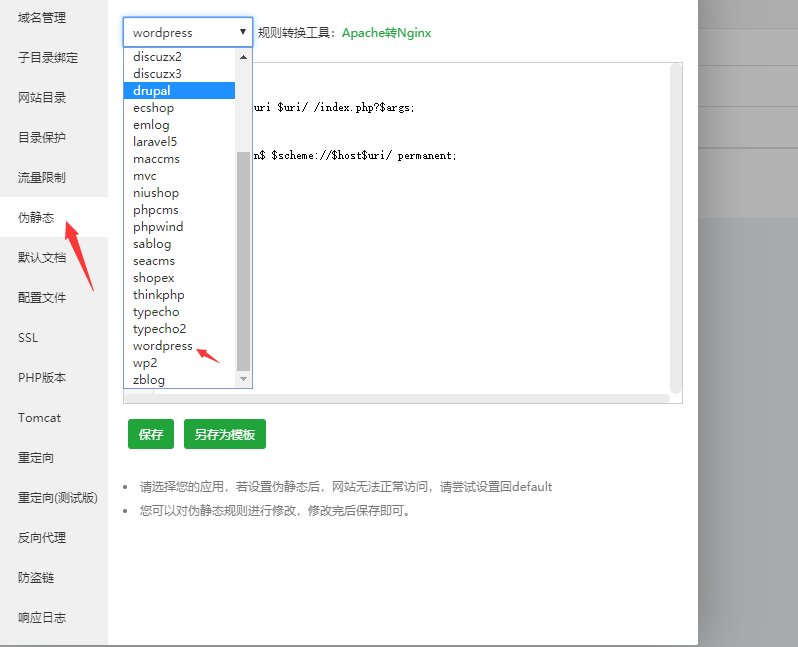Open the 流量限制 sidebar tab
The width and height of the screenshot is (798, 647).
click(x=53, y=178)
